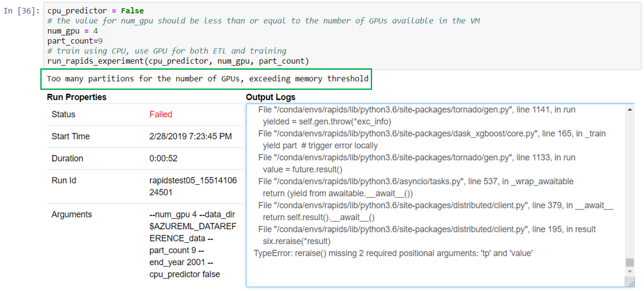Image resolution: width=644 pixels, height=291 pixels.
Task: Click the Output Logs scroll up arrow
Action: 629,110
